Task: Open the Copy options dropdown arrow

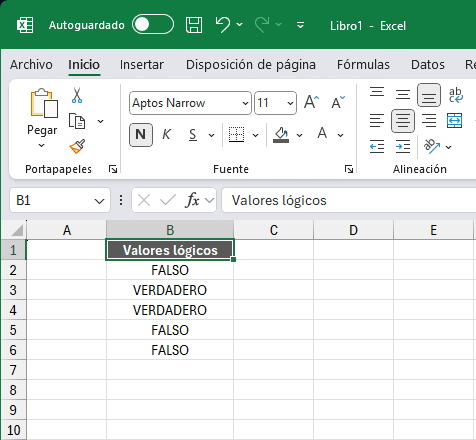Action: (100, 121)
